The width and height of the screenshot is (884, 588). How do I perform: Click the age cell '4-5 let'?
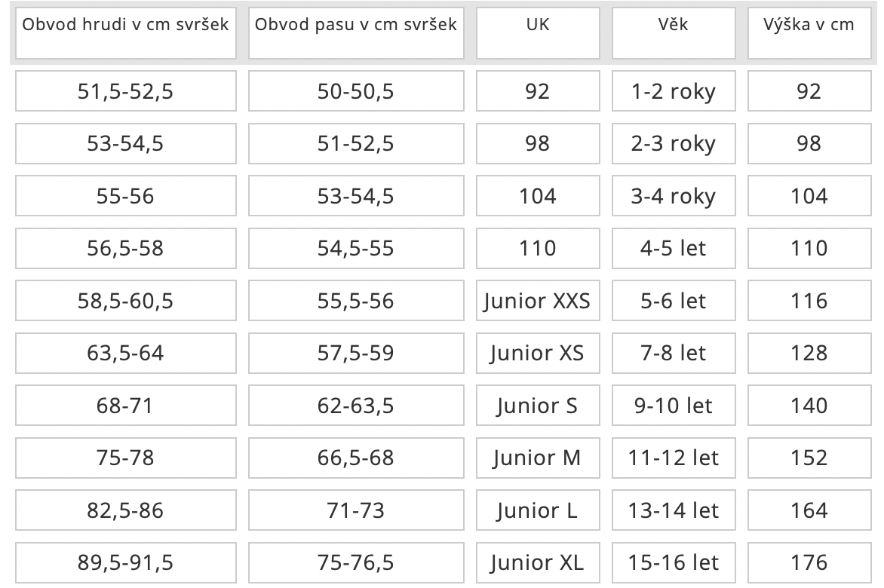coord(674,248)
